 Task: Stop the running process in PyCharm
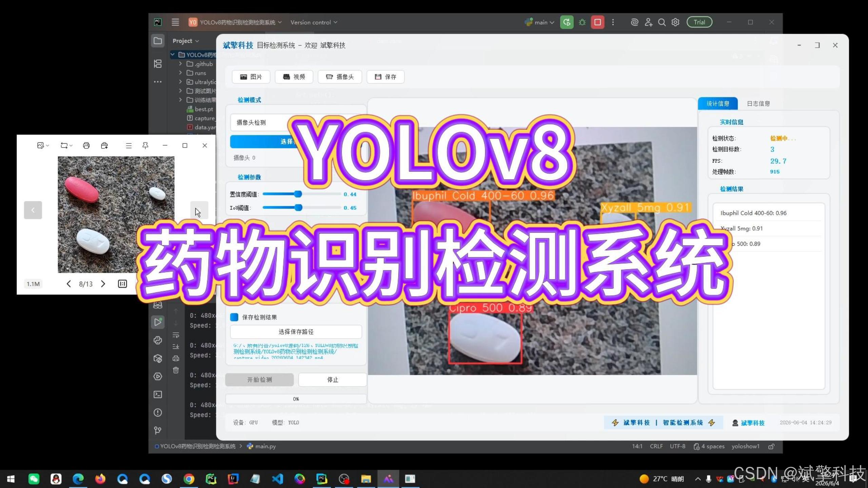[x=597, y=22]
